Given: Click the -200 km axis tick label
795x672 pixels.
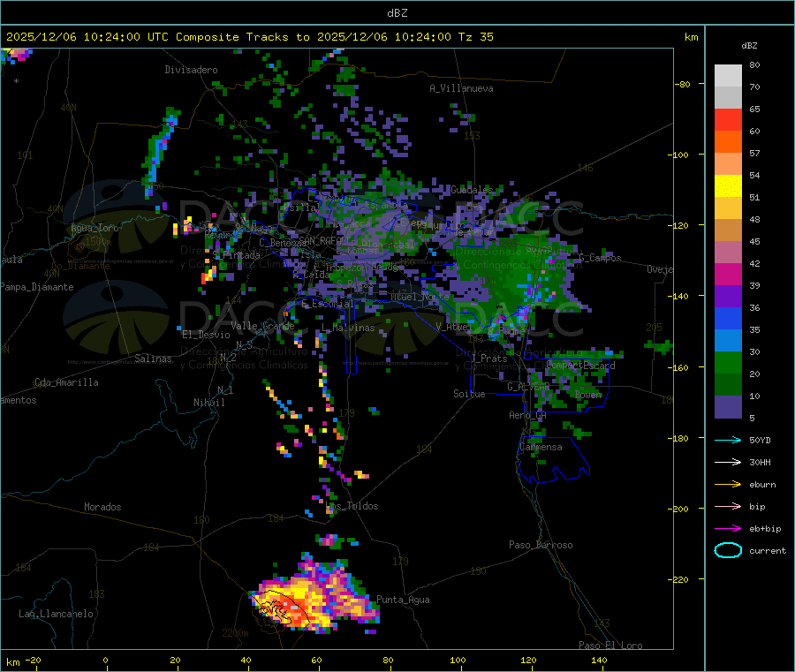Looking at the screenshot, I should pos(678,509).
